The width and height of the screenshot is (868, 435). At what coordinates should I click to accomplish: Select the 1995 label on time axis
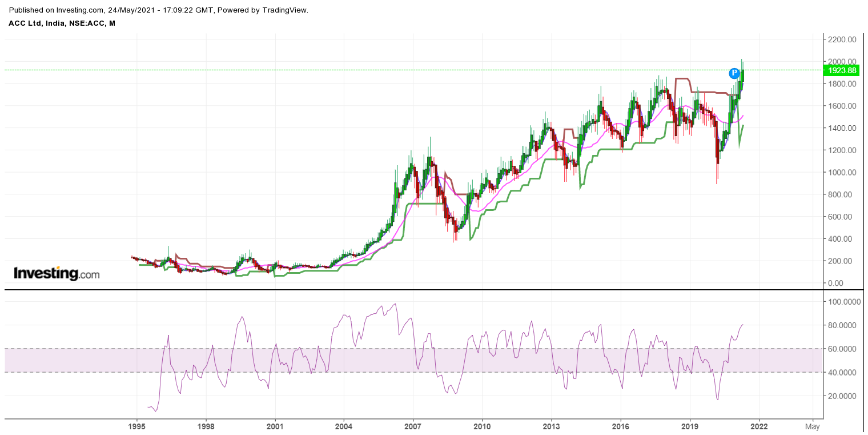click(x=137, y=426)
